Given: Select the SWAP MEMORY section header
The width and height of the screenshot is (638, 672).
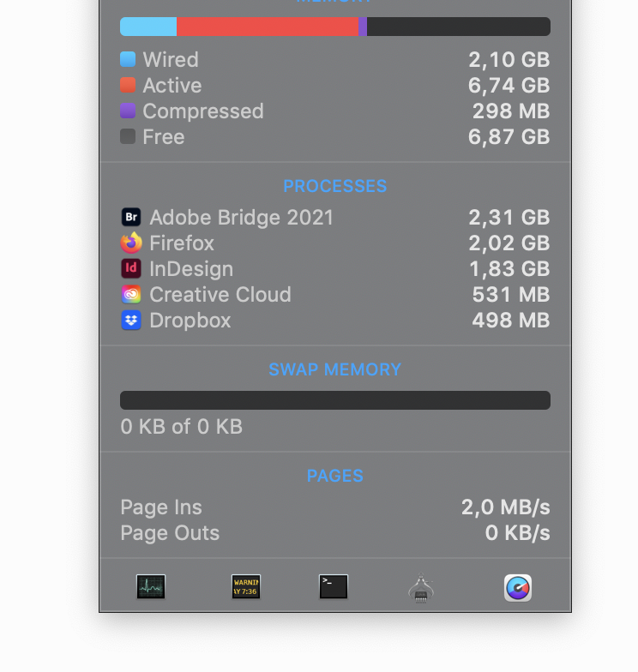Looking at the screenshot, I should 335,369.
